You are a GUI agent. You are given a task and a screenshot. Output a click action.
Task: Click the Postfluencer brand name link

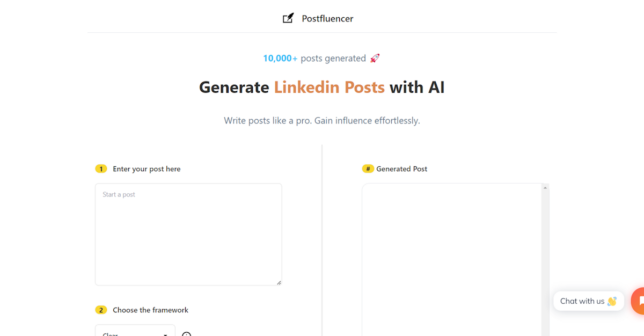(327, 18)
